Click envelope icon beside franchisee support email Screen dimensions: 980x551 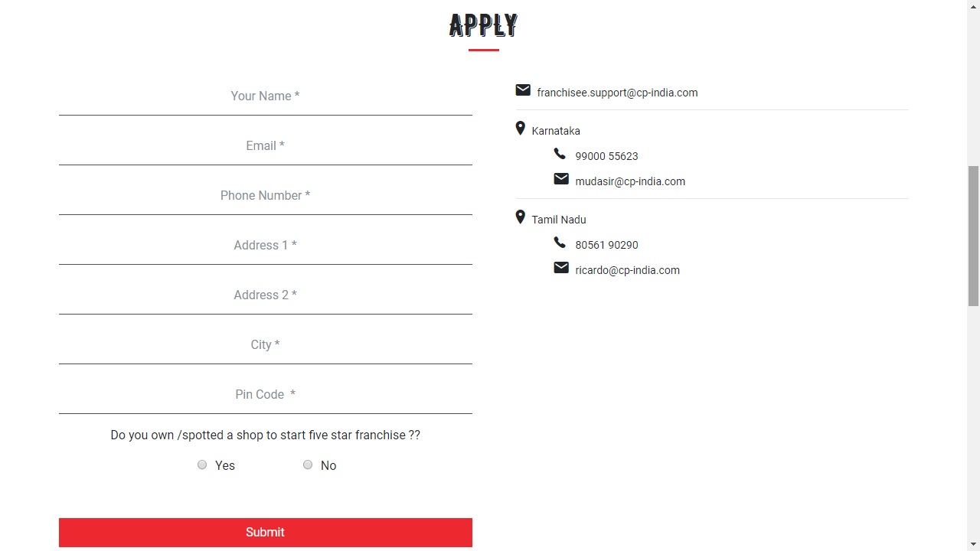pos(523,90)
